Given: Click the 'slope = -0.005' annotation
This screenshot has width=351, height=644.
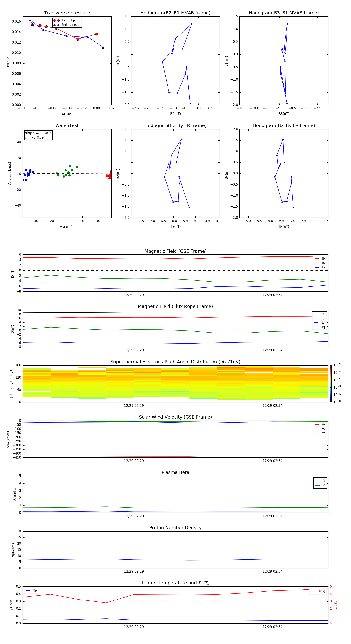Looking at the screenshot, I should [38, 133].
